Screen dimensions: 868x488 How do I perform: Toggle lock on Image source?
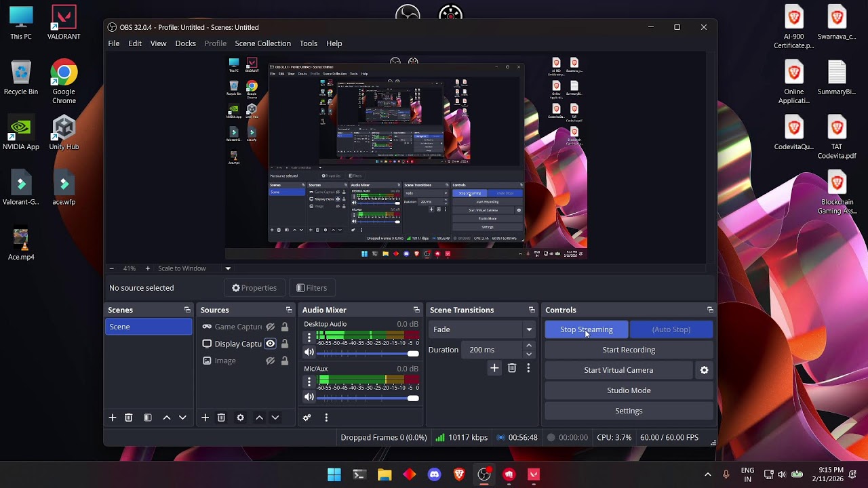pos(285,361)
